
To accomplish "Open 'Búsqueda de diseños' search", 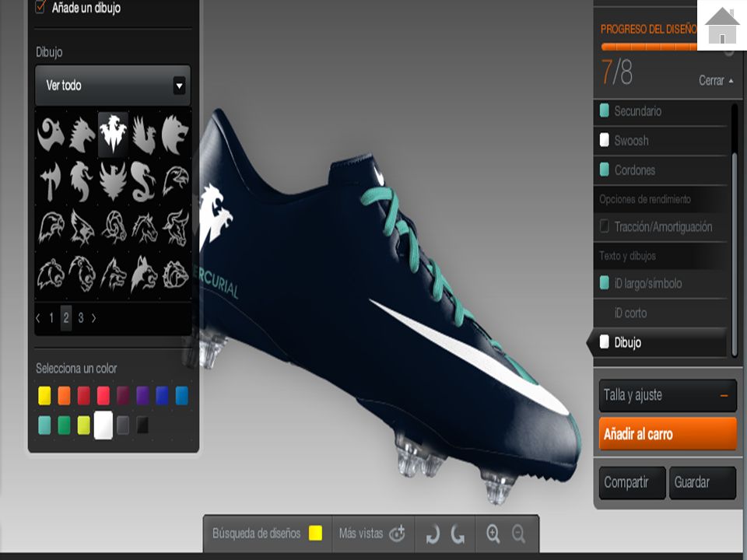I will [267, 534].
